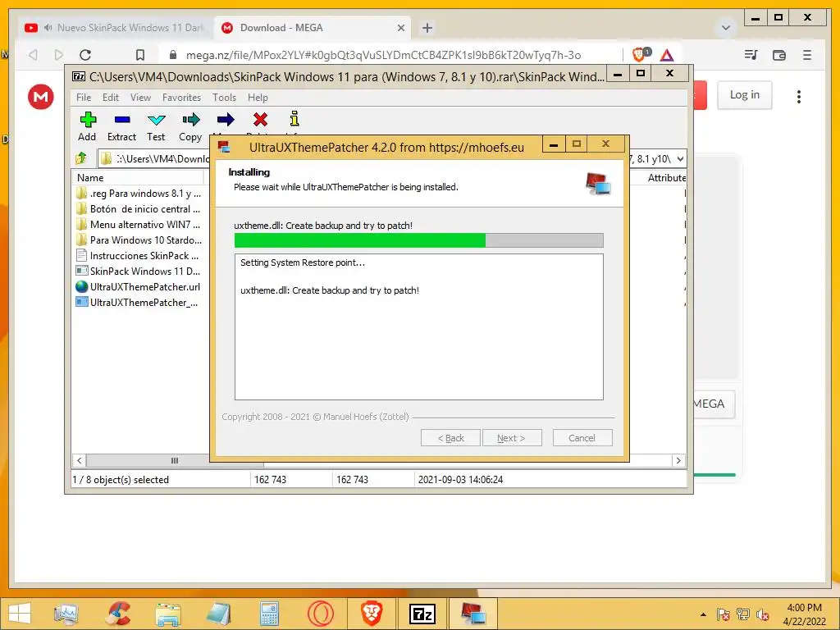Click the Log in button on MEGA
This screenshot has width=840, height=630.
[x=745, y=95]
